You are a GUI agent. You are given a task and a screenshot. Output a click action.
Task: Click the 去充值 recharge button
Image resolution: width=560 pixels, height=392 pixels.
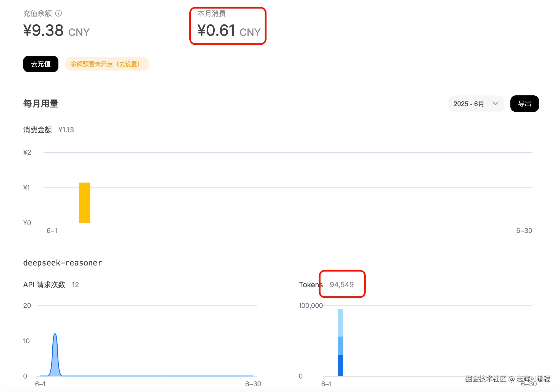41,64
